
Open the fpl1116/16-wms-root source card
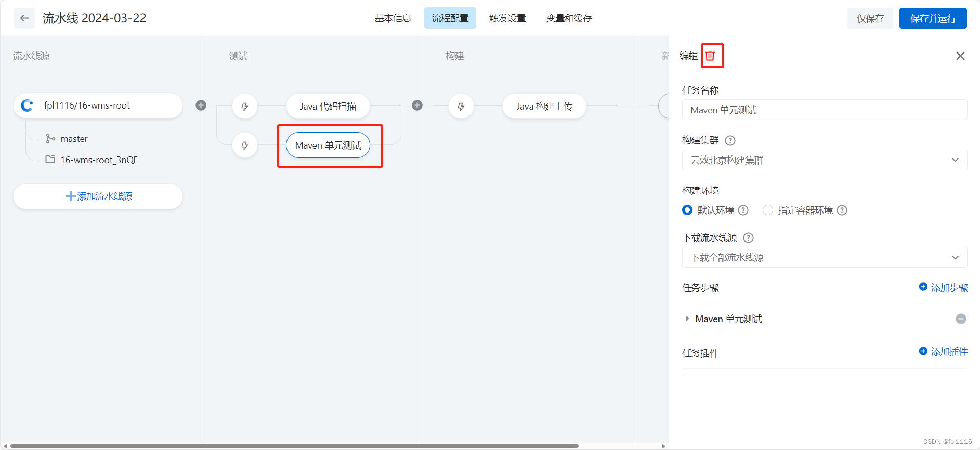click(98, 105)
